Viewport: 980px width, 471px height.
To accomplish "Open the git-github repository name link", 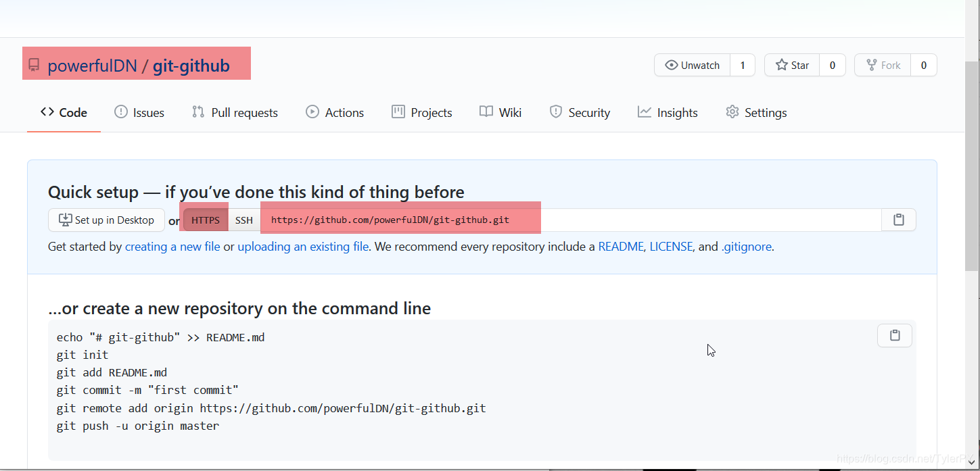I will click(191, 66).
